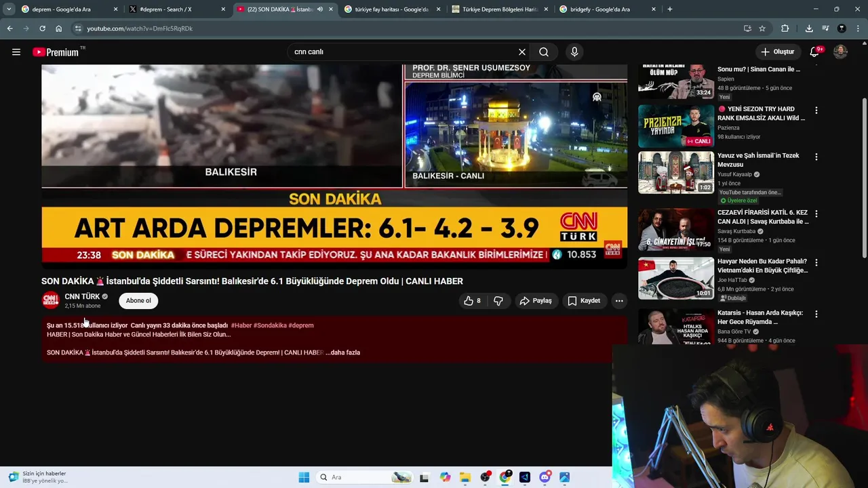
Task: Open Chrome three-dot menu
Action: coord(859,28)
